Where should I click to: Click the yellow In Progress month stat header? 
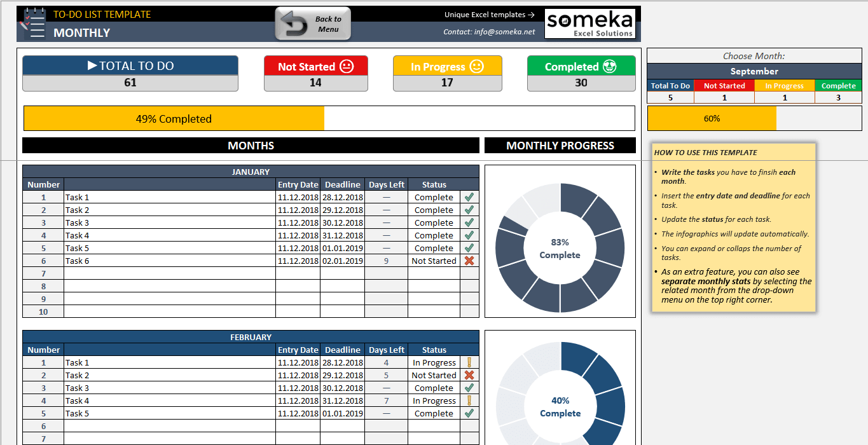pos(784,86)
